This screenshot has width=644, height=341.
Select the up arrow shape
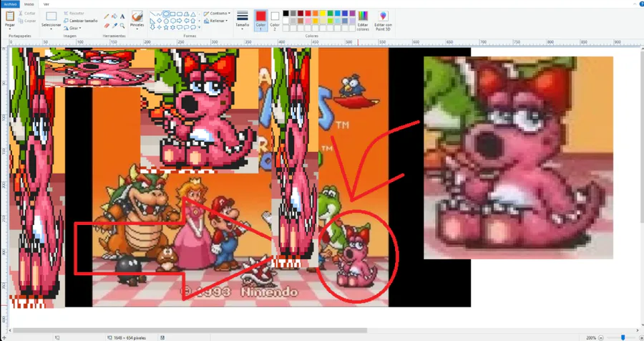click(193, 21)
